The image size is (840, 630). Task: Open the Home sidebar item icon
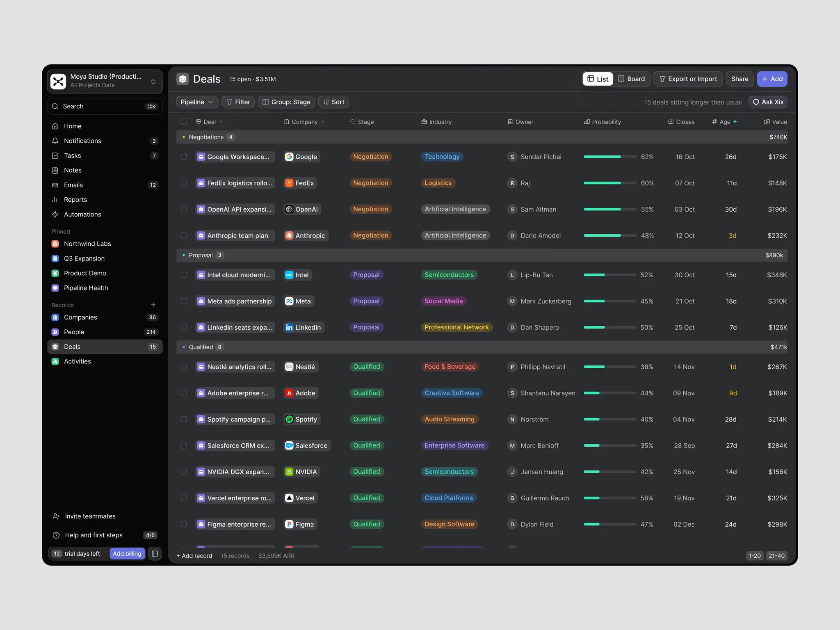click(55, 126)
